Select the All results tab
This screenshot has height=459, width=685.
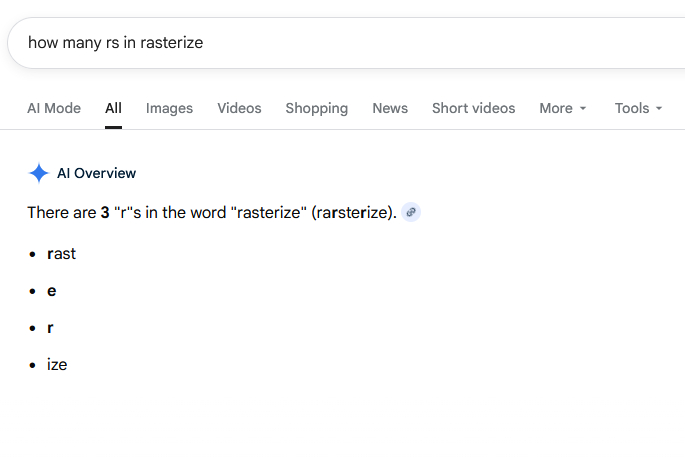click(x=113, y=108)
